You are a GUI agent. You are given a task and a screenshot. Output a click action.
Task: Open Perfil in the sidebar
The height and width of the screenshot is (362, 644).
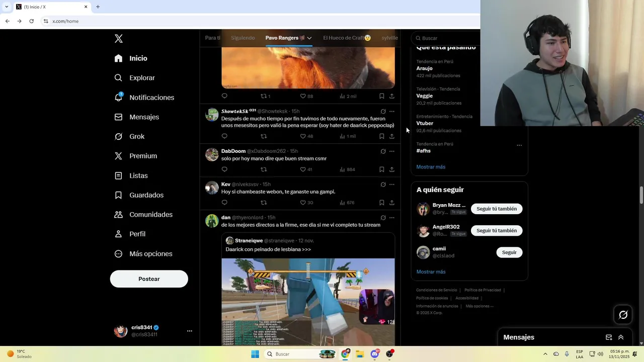(x=130, y=234)
